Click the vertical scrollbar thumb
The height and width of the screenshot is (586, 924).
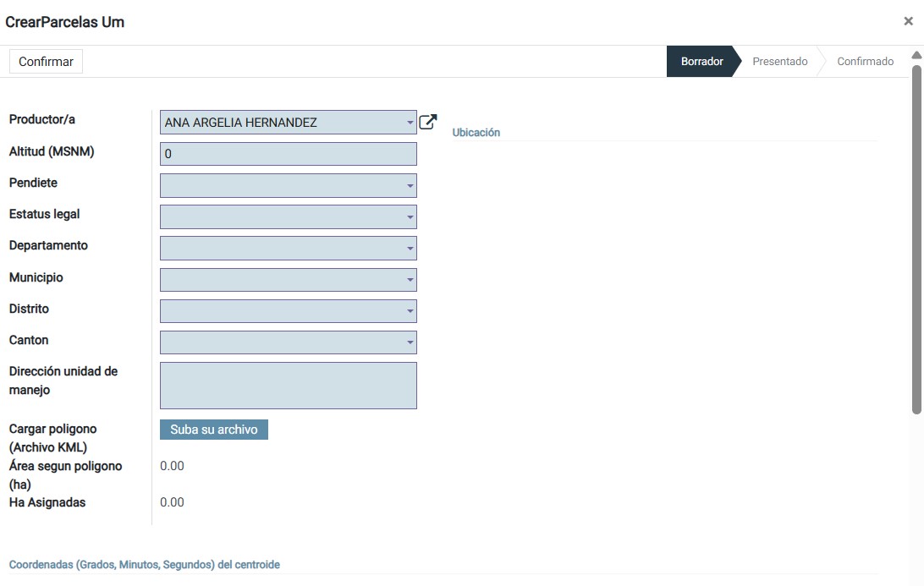(x=916, y=237)
